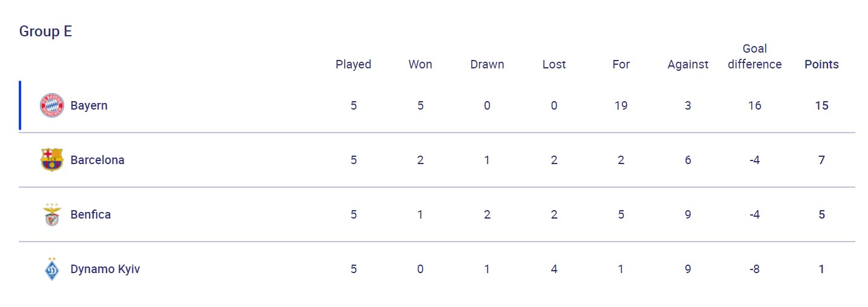Click the Barcelona club crest icon
Image resolution: width=868 pixels, height=307 pixels.
(x=51, y=160)
